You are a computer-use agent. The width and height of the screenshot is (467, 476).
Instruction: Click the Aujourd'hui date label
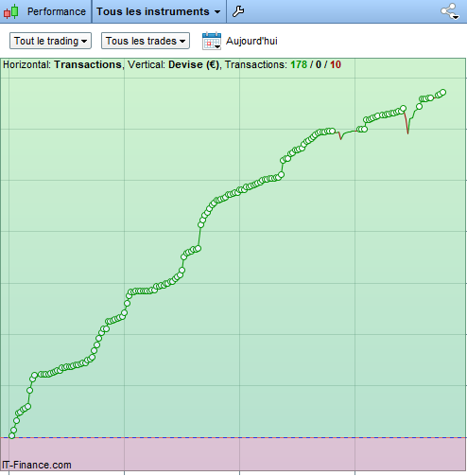(251, 41)
